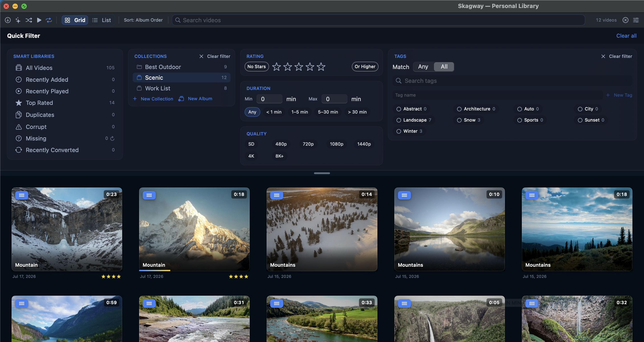Click the play button in toolbar

coord(39,20)
